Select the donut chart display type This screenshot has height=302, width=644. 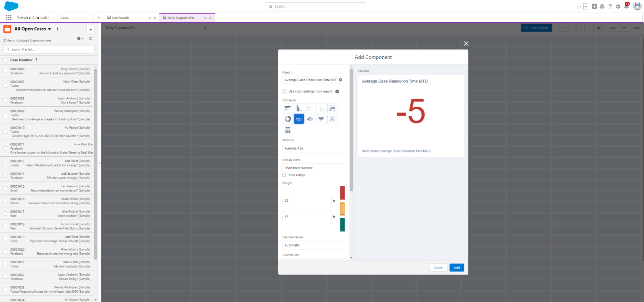[x=288, y=119]
